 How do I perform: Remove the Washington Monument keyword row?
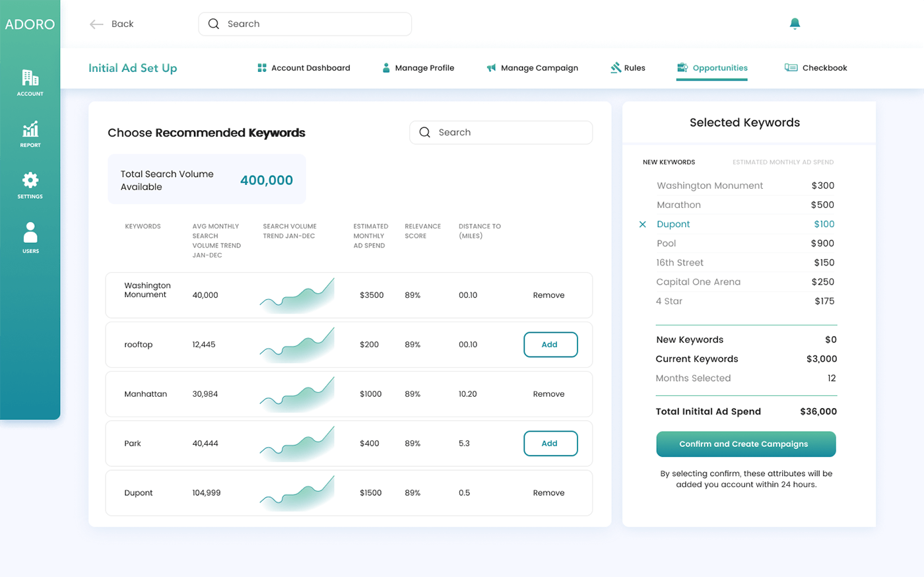pos(548,295)
